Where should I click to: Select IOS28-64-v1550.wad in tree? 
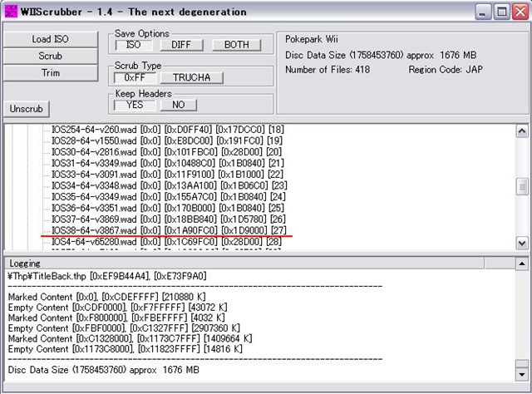(x=167, y=140)
